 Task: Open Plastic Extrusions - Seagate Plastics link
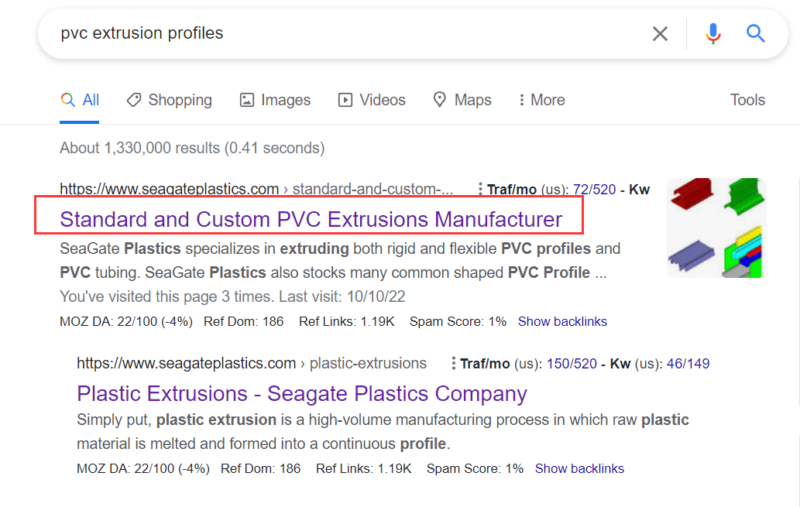point(301,393)
